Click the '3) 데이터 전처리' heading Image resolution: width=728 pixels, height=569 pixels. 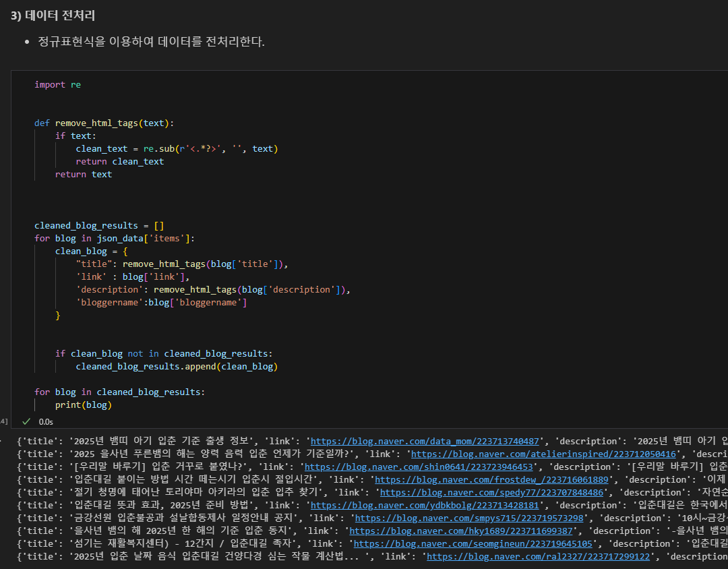click(53, 16)
